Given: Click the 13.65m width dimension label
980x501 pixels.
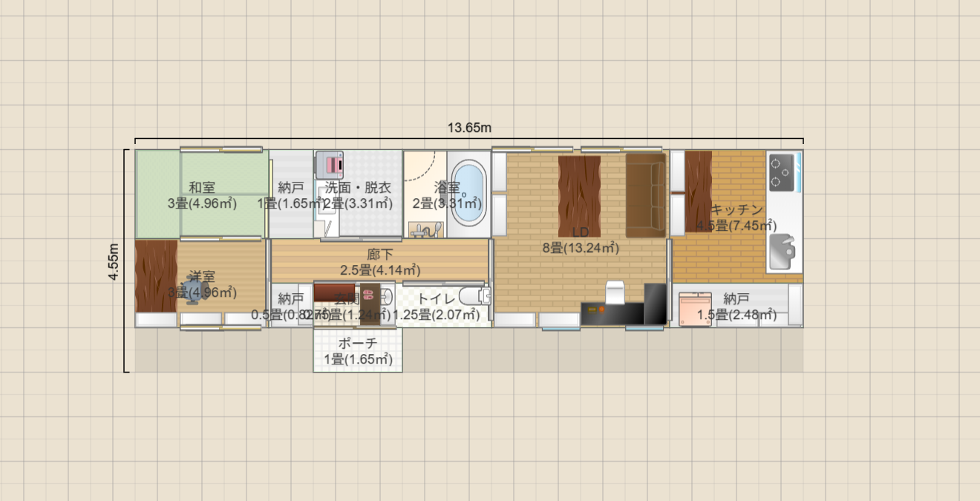Looking at the screenshot, I should (469, 128).
